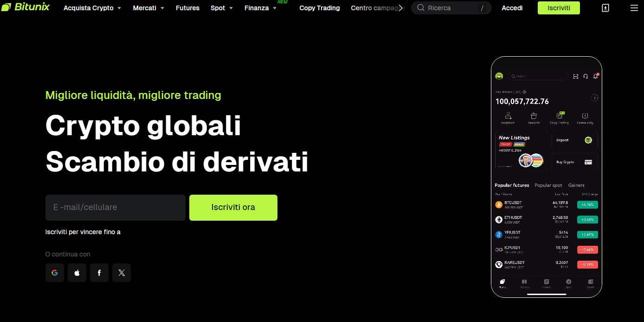The width and height of the screenshot is (644, 322).
Task: Click the text 'Iscriviti per vincere fino a'
Action: coord(83,232)
